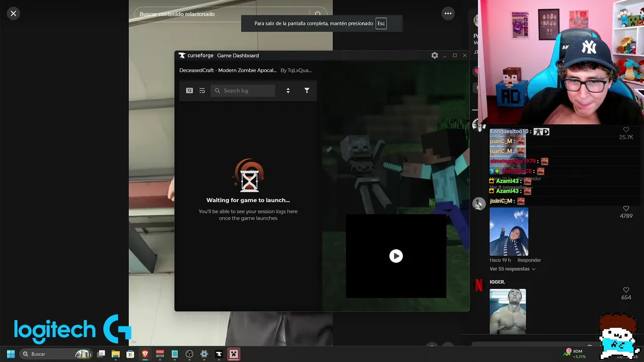Like the comment with 4789 likes
644x362 pixels.
coord(626,209)
